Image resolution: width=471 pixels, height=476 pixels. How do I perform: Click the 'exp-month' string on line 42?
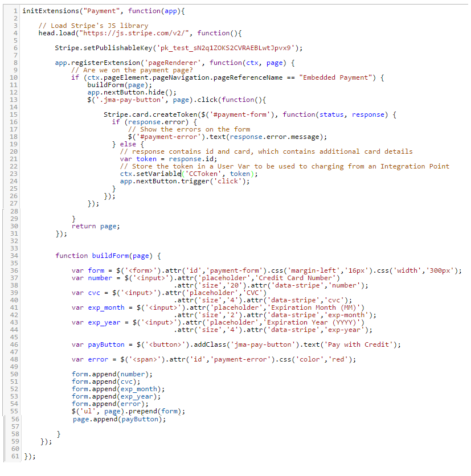click(346, 315)
